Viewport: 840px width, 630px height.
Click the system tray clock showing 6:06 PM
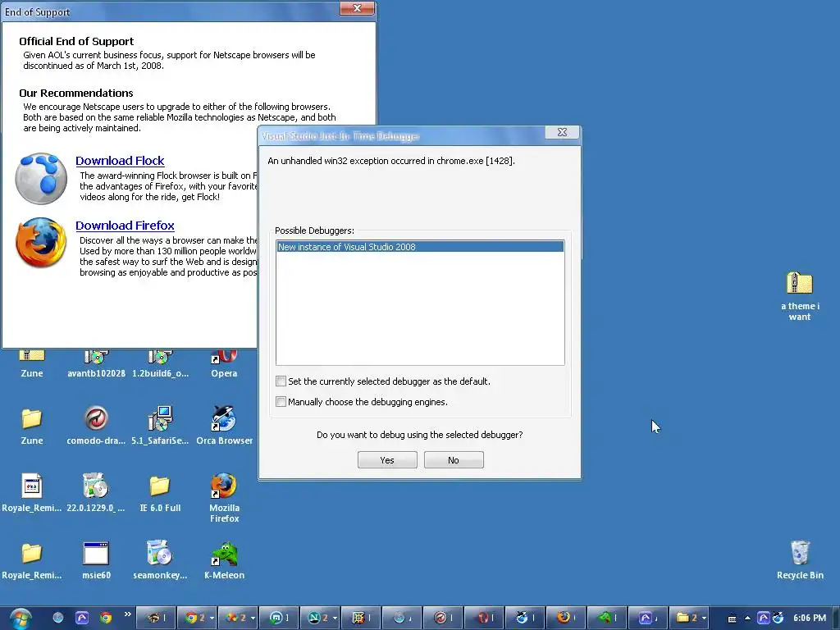[810, 619]
